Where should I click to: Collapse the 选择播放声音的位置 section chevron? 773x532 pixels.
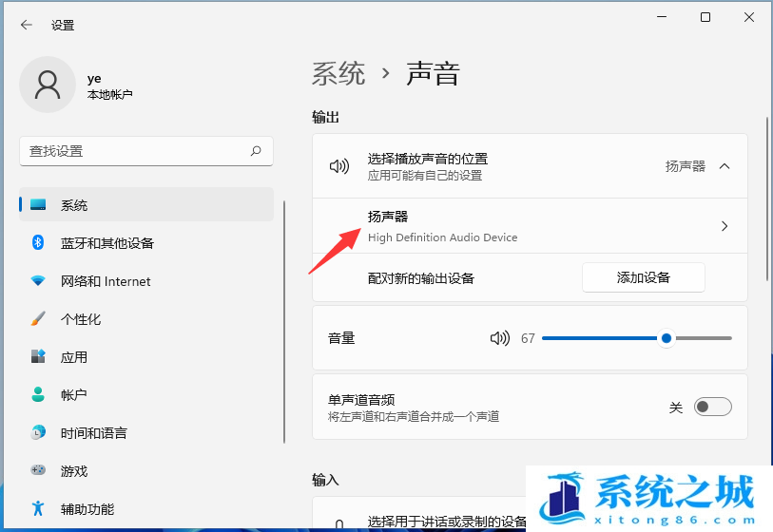(725, 166)
